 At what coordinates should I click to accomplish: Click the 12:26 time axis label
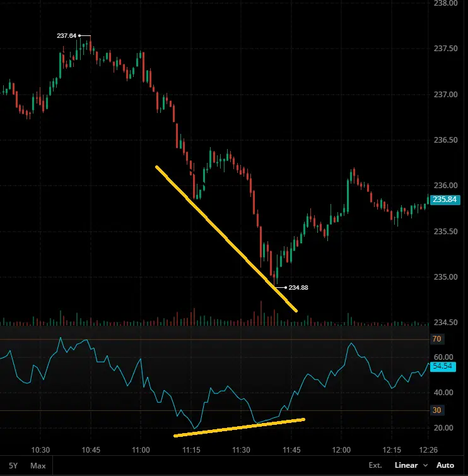[x=428, y=450]
